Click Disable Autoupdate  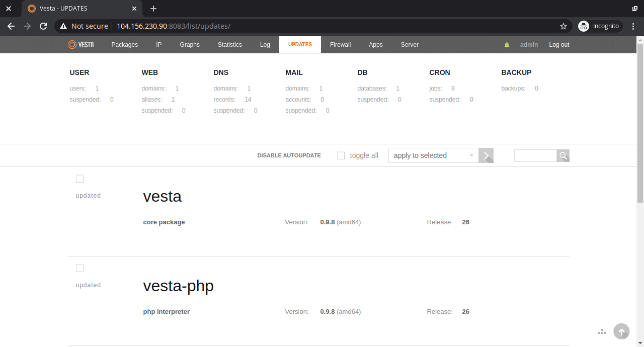pos(289,156)
